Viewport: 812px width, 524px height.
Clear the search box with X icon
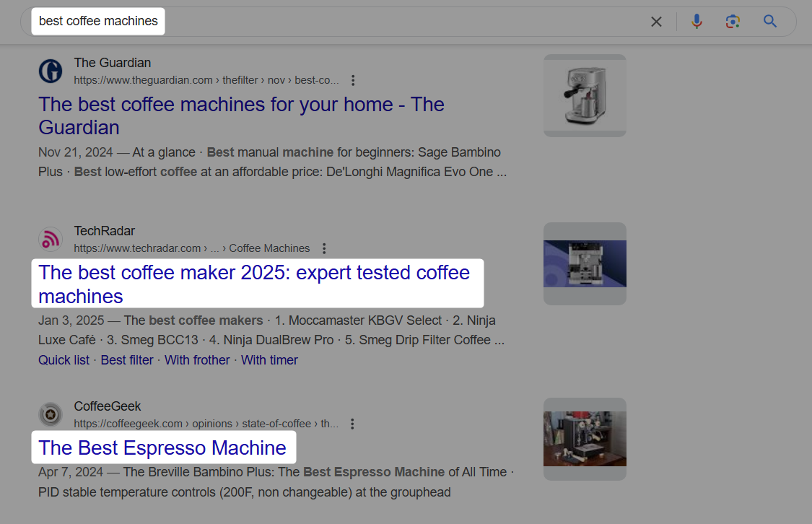click(x=656, y=22)
